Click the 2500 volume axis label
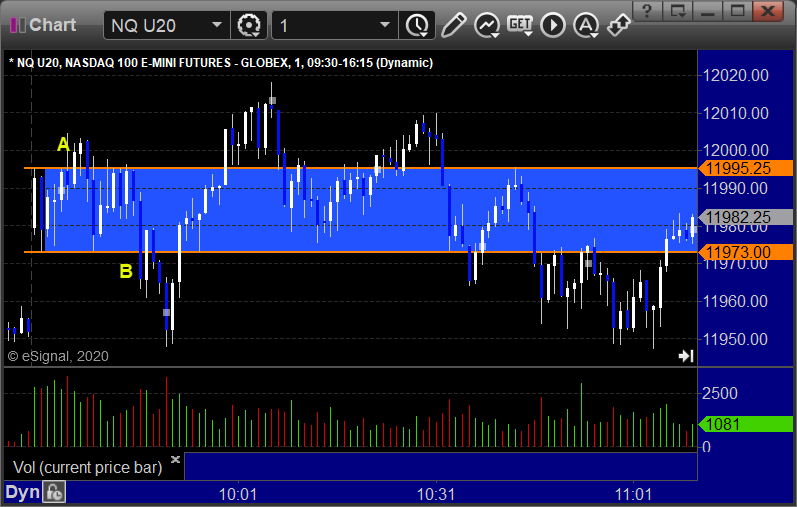 pyautogui.click(x=720, y=393)
